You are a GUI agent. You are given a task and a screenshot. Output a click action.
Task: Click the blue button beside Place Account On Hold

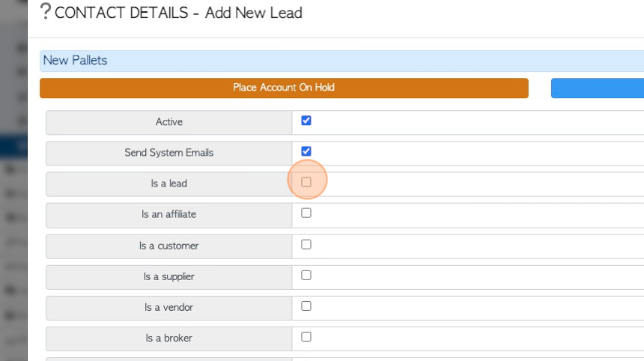click(598, 88)
